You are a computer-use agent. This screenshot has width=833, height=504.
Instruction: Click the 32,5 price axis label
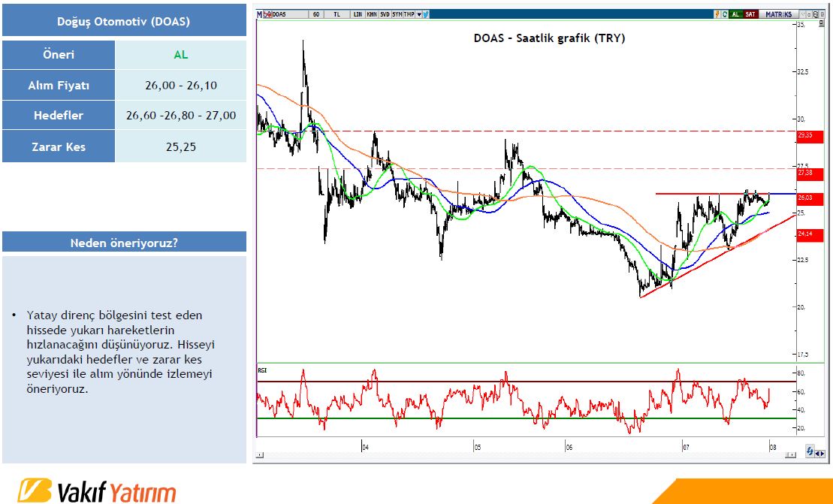803,71
